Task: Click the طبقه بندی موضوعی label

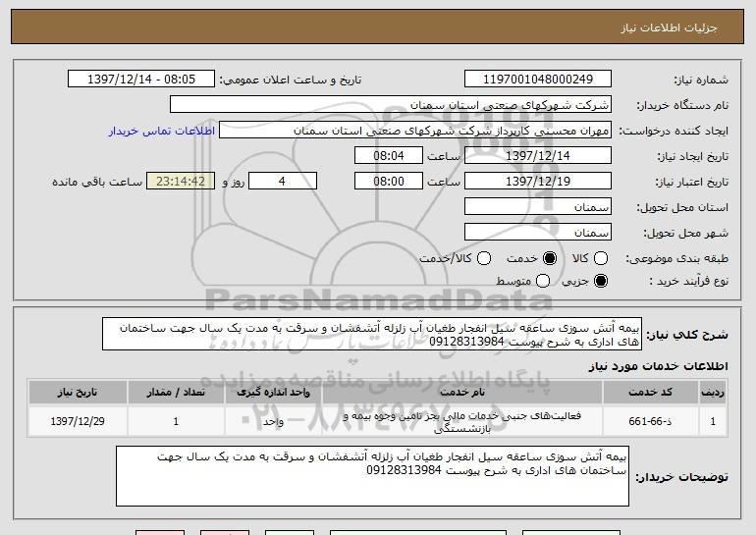Action: [676, 259]
